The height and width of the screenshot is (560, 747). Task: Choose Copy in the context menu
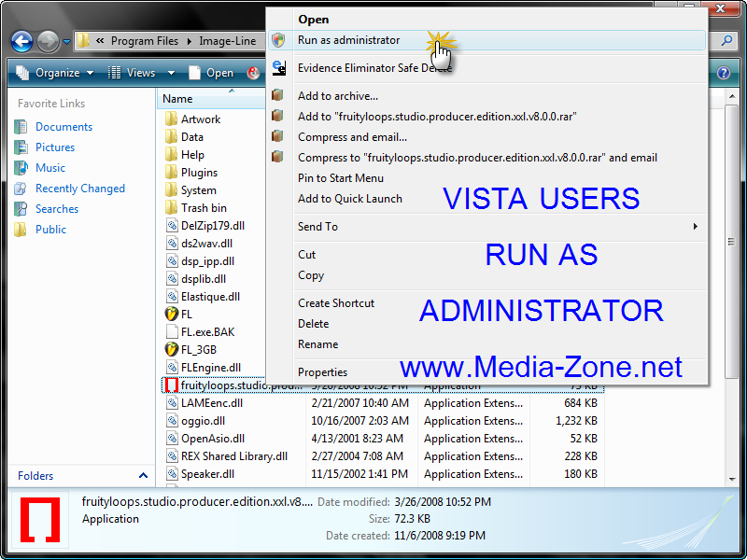486,275
